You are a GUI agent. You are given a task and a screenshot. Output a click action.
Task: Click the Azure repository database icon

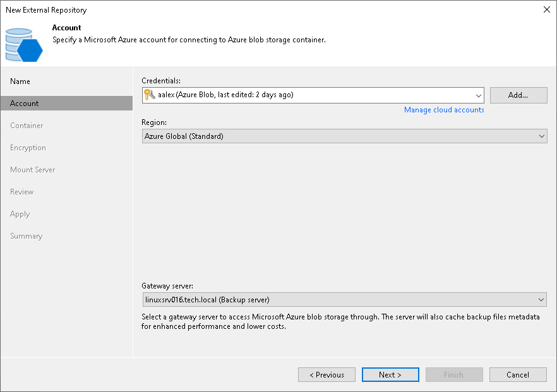[x=24, y=45]
